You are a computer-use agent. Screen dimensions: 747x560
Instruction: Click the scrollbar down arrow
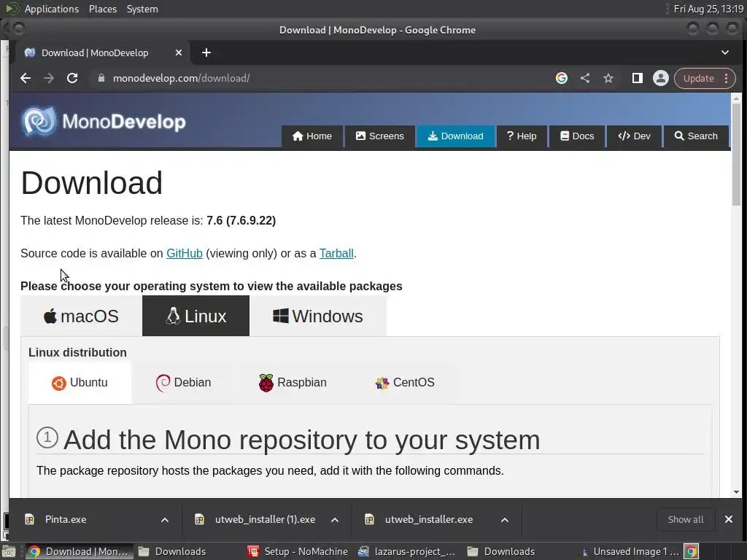click(737, 492)
